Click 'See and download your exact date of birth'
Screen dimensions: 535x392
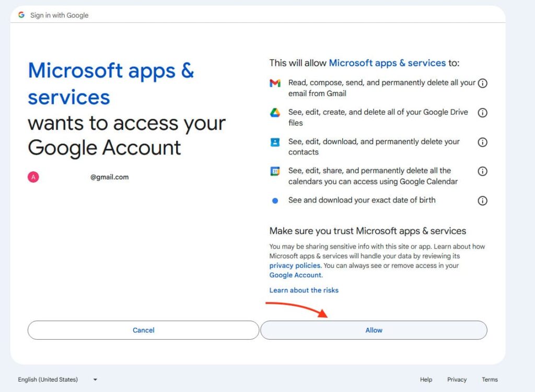point(362,200)
